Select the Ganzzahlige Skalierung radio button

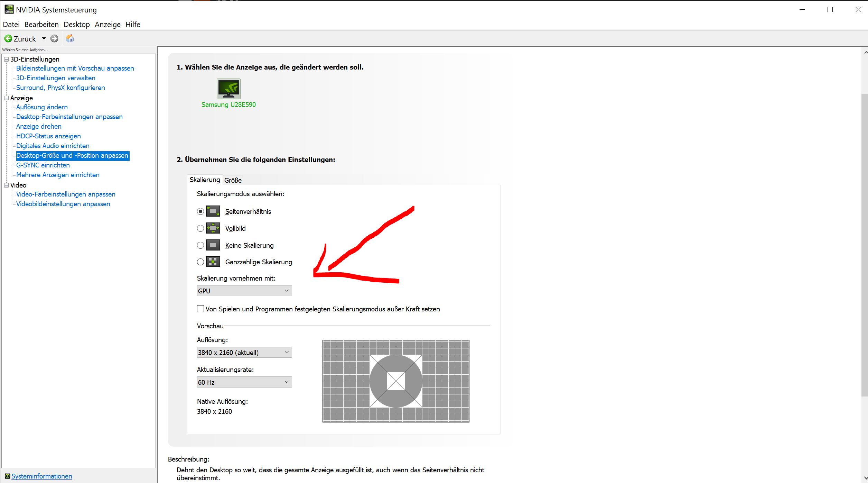pos(200,262)
